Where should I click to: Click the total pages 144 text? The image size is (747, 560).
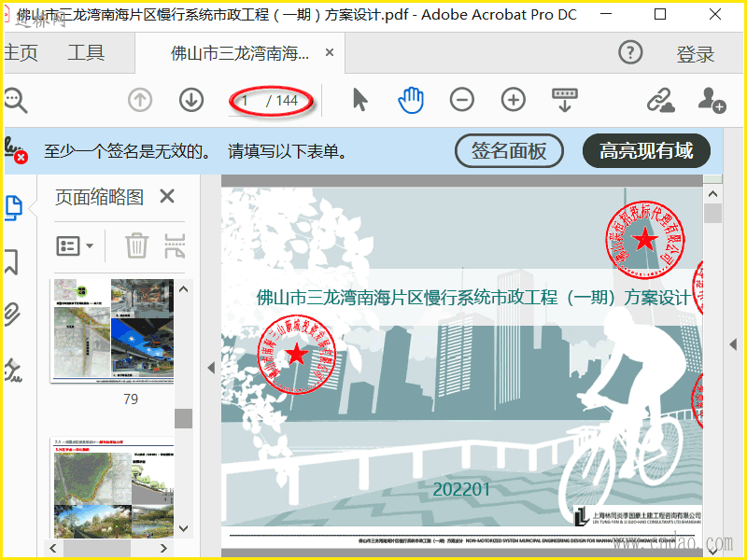pos(287,101)
